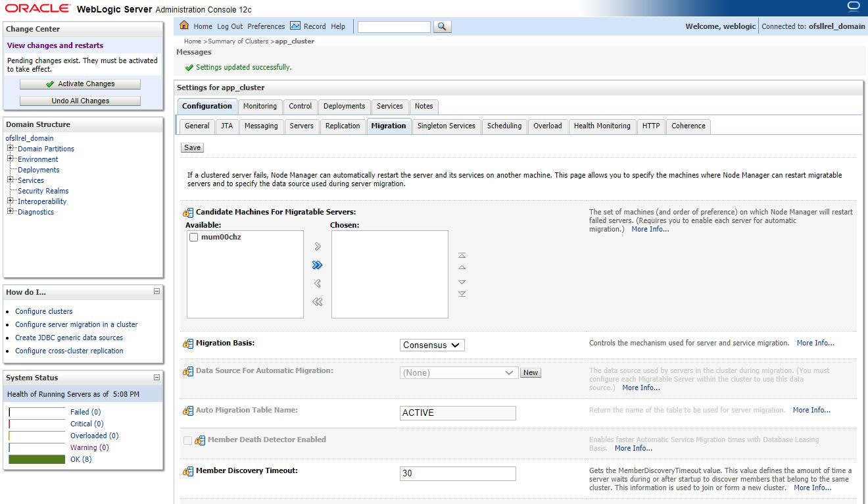Click icon beside Data Source For Automatic Migration

tap(188, 371)
